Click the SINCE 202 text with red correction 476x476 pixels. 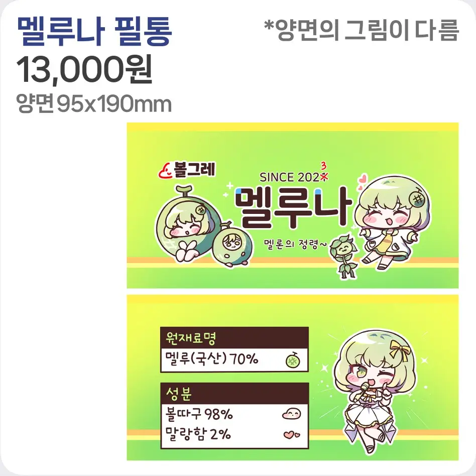(294, 175)
